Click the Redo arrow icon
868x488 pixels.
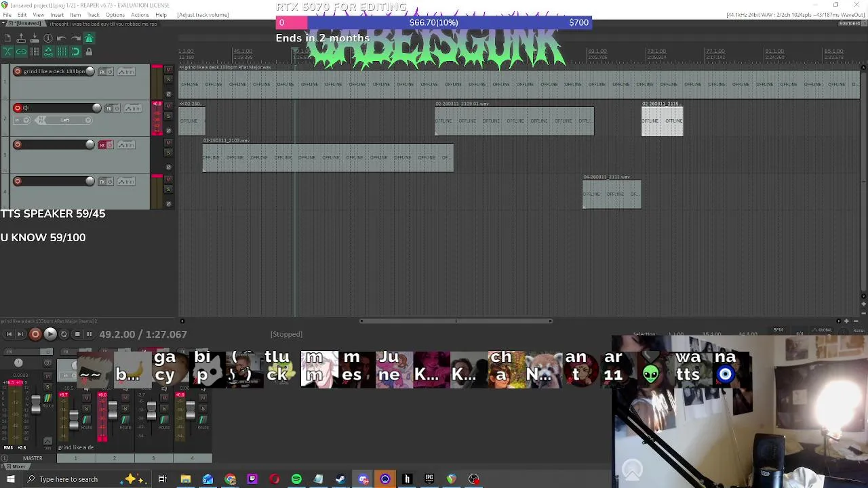pyautogui.click(x=75, y=39)
